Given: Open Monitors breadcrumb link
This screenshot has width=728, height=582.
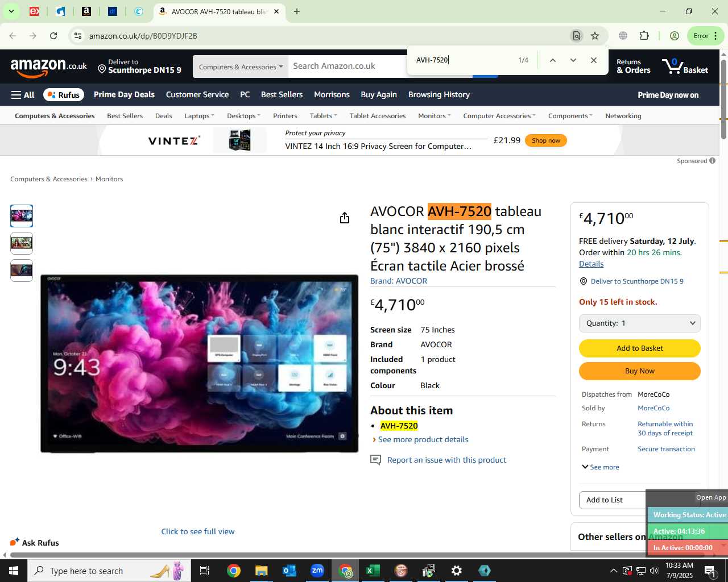Looking at the screenshot, I should pos(109,179).
